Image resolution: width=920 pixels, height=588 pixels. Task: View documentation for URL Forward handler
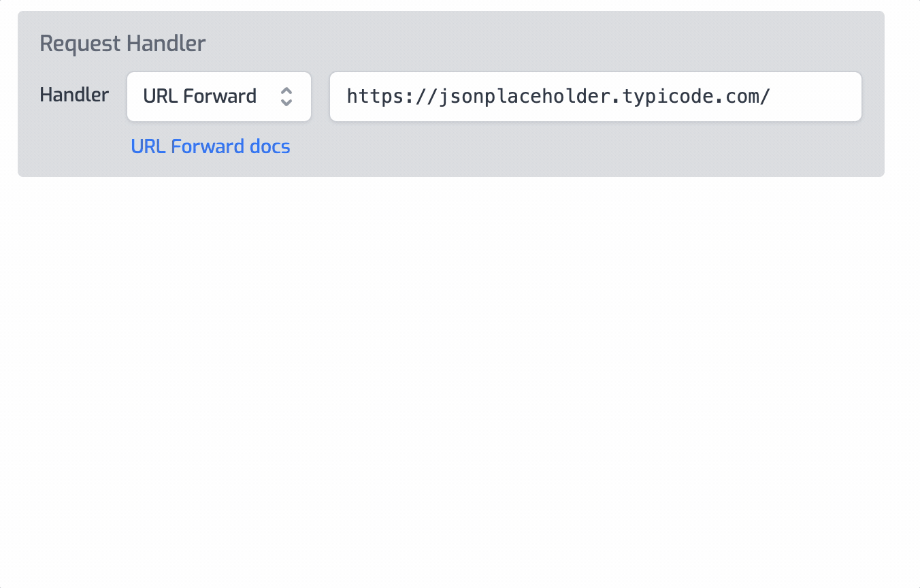point(210,146)
